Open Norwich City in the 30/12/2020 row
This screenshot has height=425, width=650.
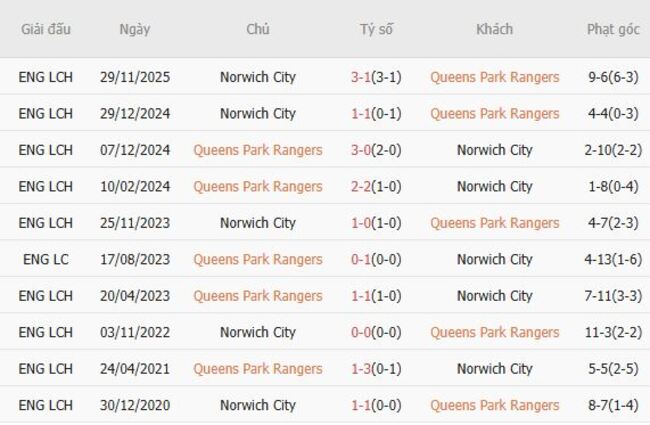point(257,406)
